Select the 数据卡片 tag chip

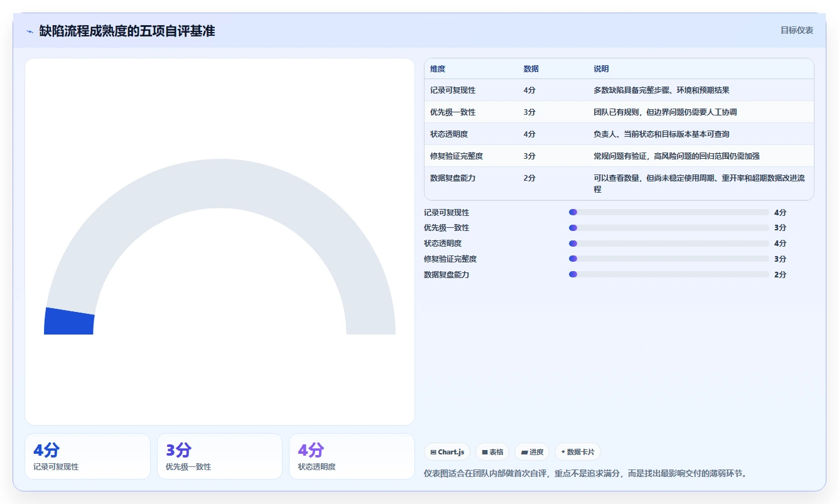coord(578,452)
